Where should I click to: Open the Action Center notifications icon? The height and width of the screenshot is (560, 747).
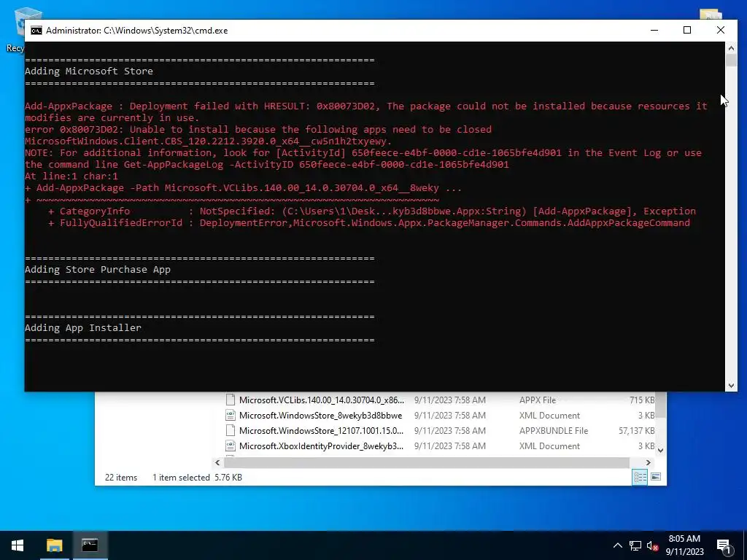click(x=724, y=547)
